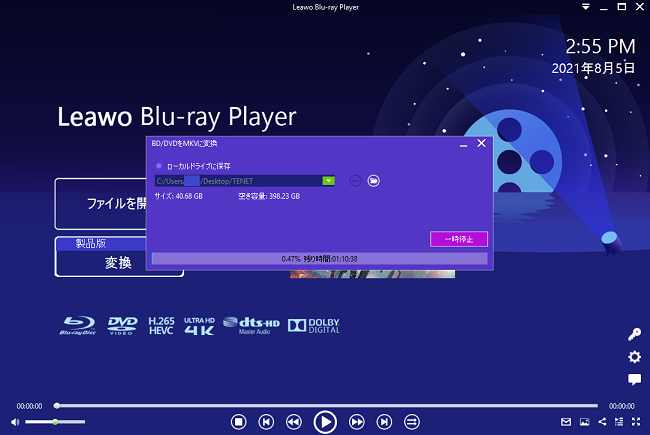Enter fullscreen mode

(x=636, y=422)
